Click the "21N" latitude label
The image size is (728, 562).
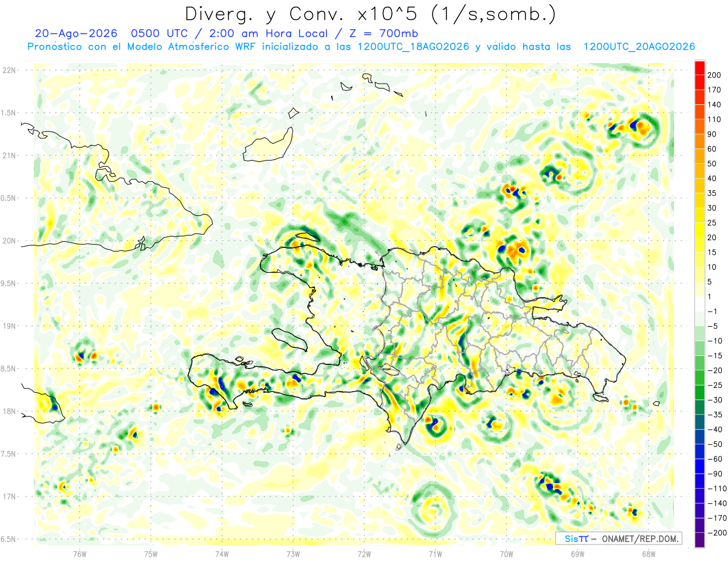pos(10,155)
